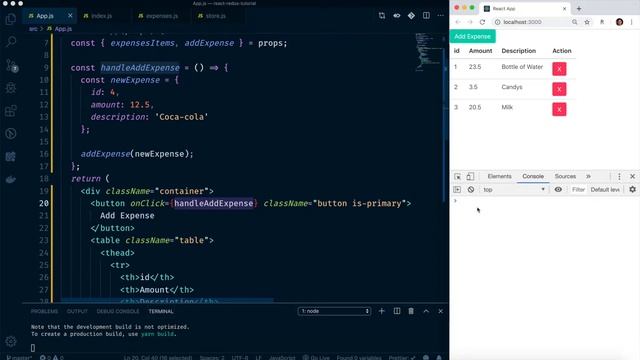This screenshot has height=360, width=640.
Task: Go back in Chrome browser
Action: [458, 22]
